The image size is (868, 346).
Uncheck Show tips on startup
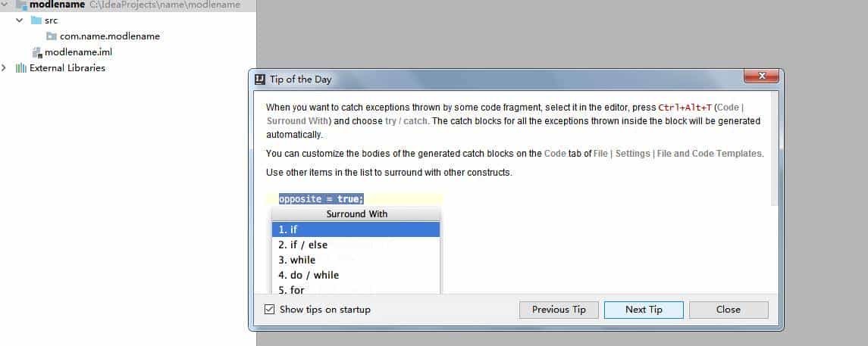[269, 310]
